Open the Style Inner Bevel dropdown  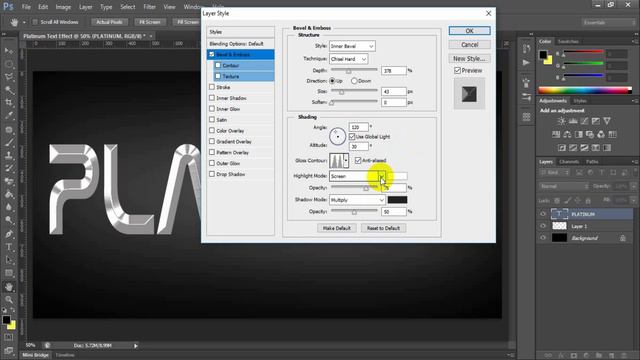coord(352,46)
